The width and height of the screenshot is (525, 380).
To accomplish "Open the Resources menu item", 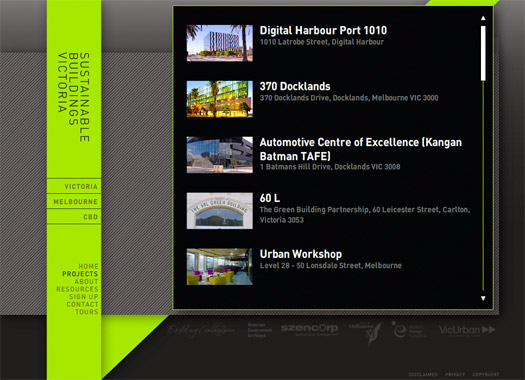I will click(x=77, y=289).
